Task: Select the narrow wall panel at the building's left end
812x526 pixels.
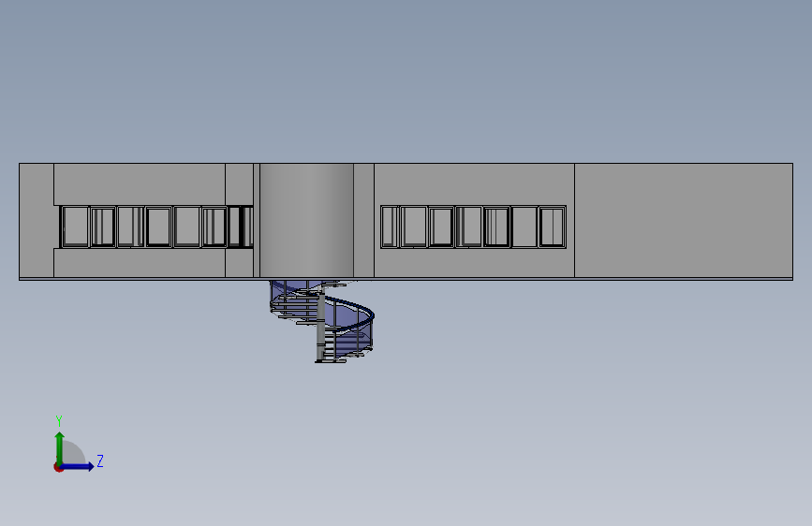Action: (x=37, y=221)
